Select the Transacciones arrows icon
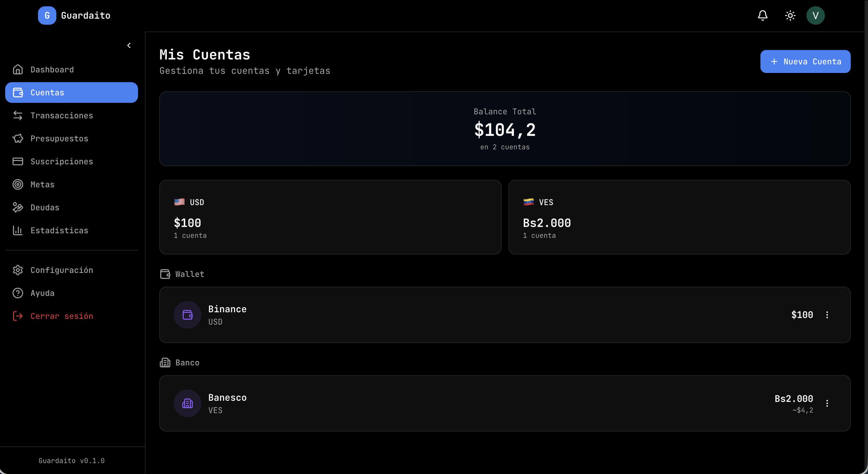This screenshot has height=474, width=868. [x=18, y=115]
